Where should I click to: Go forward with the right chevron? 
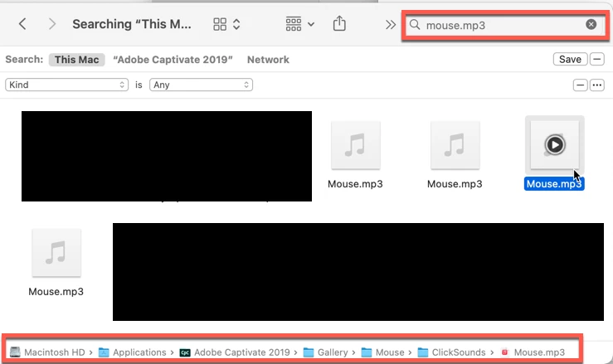click(52, 24)
